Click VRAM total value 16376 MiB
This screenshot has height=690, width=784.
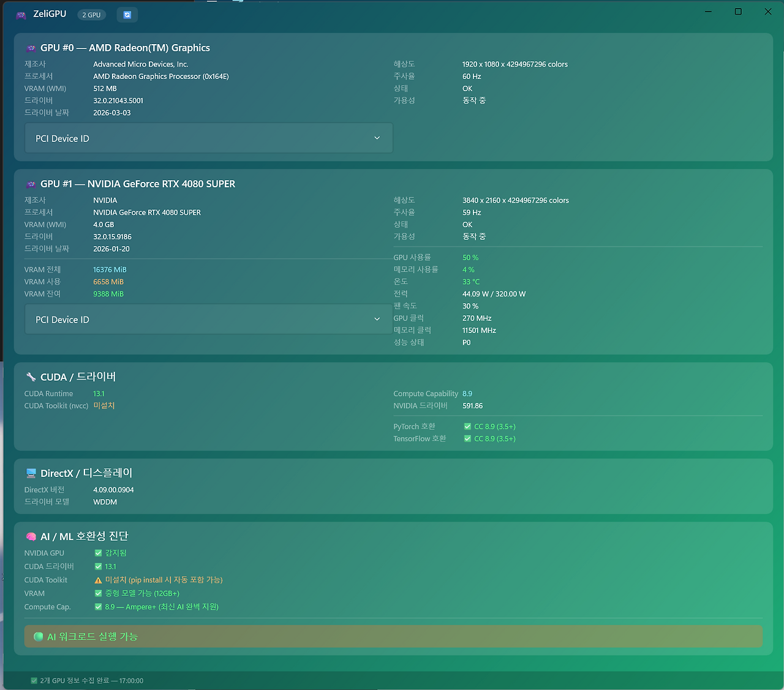tap(110, 270)
